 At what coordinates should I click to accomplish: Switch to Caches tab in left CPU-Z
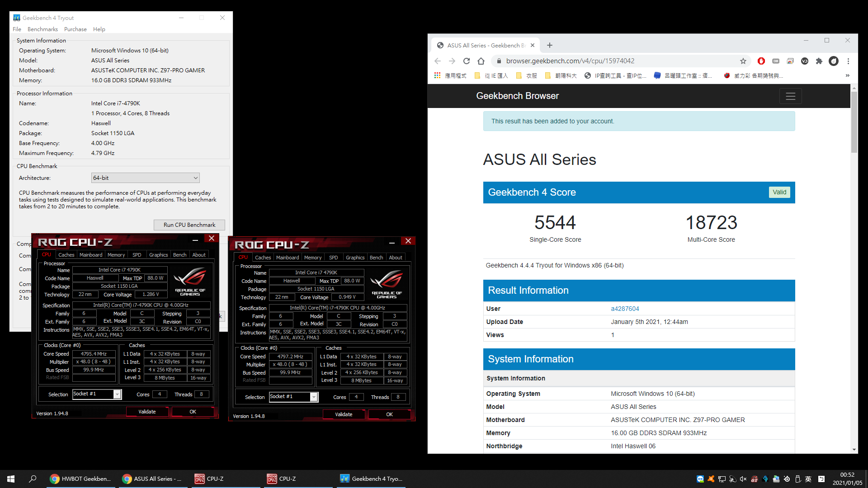(66, 255)
